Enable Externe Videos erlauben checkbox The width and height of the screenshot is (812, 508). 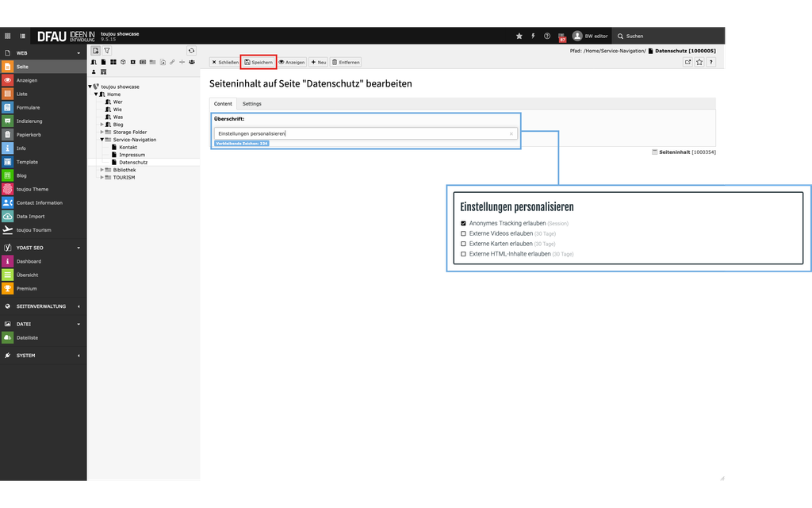click(x=464, y=233)
